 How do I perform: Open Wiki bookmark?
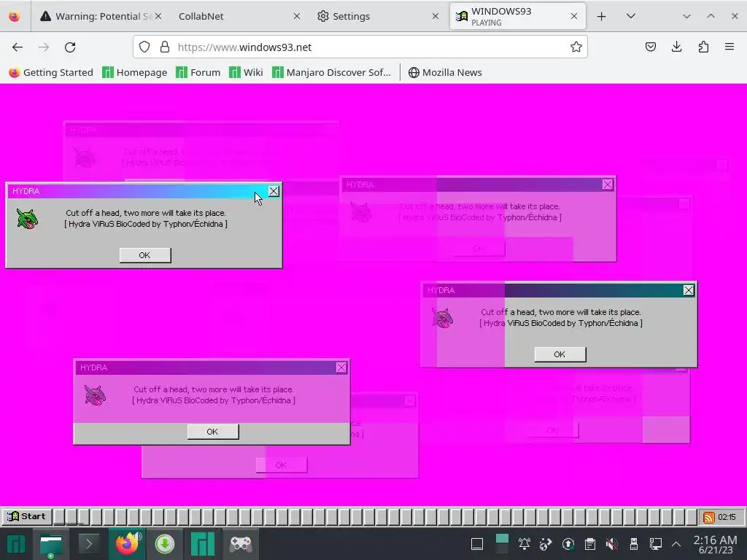pos(247,72)
